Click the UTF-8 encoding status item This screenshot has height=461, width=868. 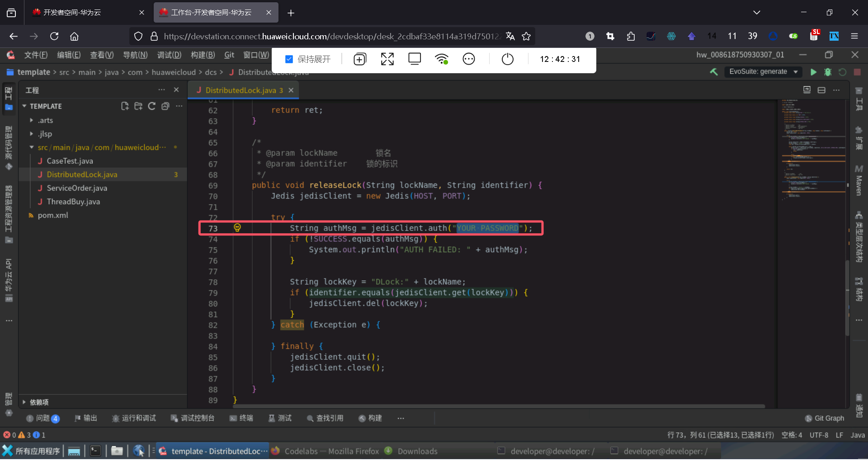tap(818, 435)
